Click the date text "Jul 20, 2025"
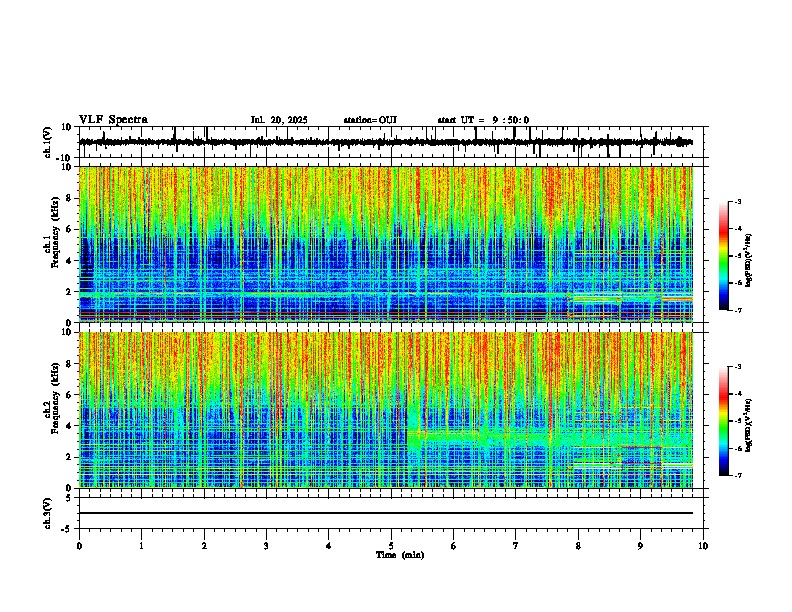This screenshot has height=612, width=792. click(279, 120)
